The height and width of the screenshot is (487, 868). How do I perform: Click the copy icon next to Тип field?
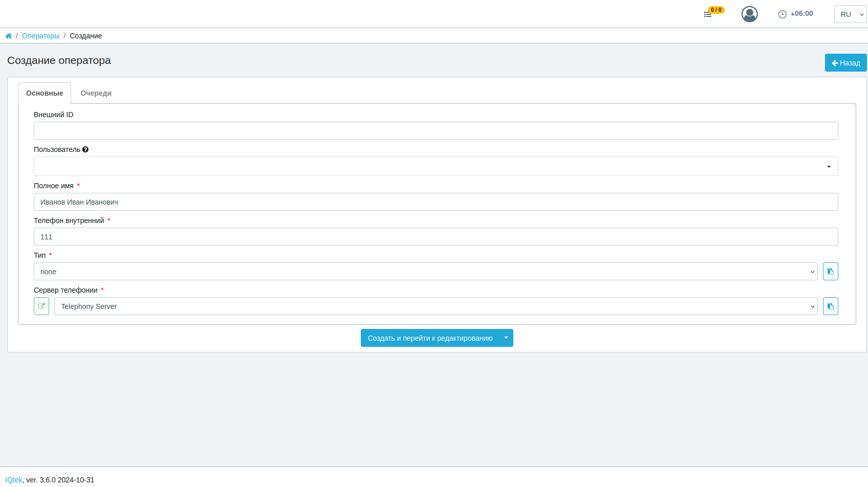click(831, 272)
